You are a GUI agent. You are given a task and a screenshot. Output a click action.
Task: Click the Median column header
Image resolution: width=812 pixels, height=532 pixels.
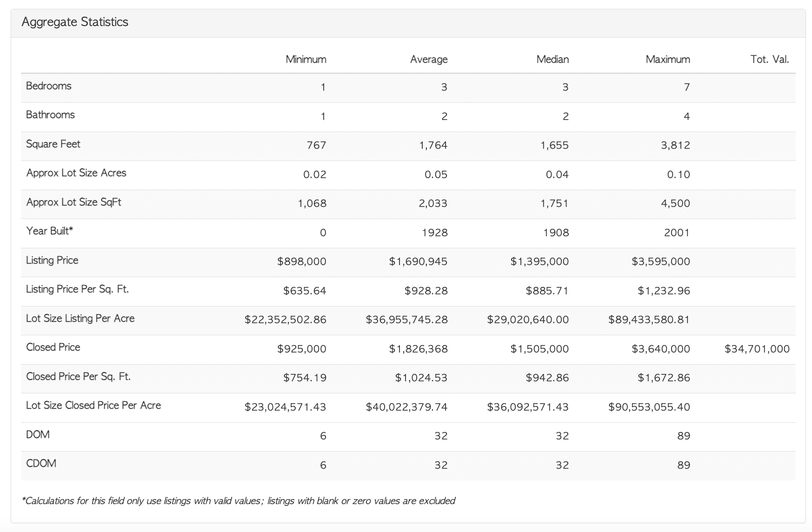pyautogui.click(x=552, y=60)
